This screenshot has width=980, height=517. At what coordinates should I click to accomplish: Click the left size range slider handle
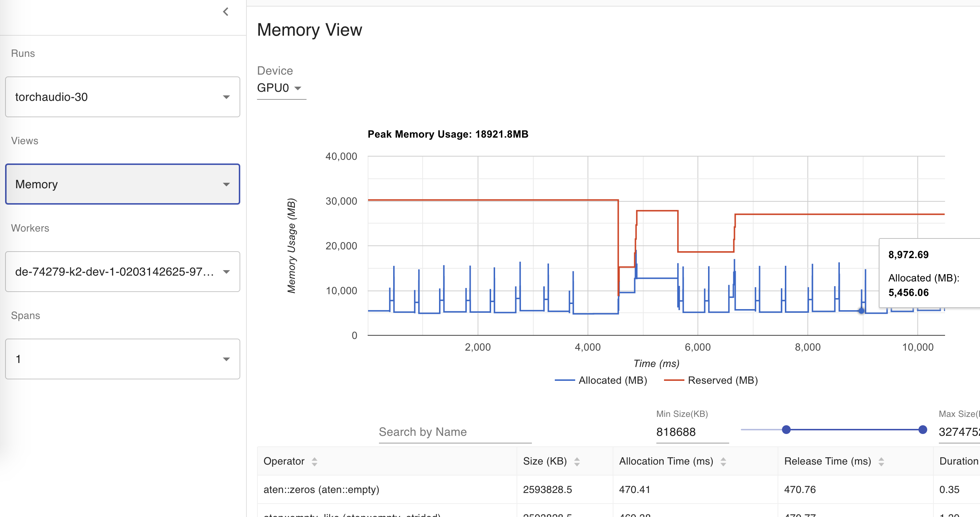tap(786, 430)
